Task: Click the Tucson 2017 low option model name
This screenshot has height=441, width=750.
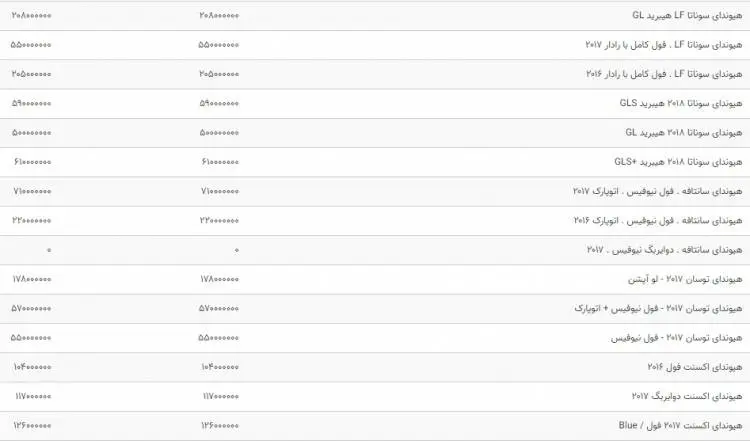Action: [x=685, y=279]
